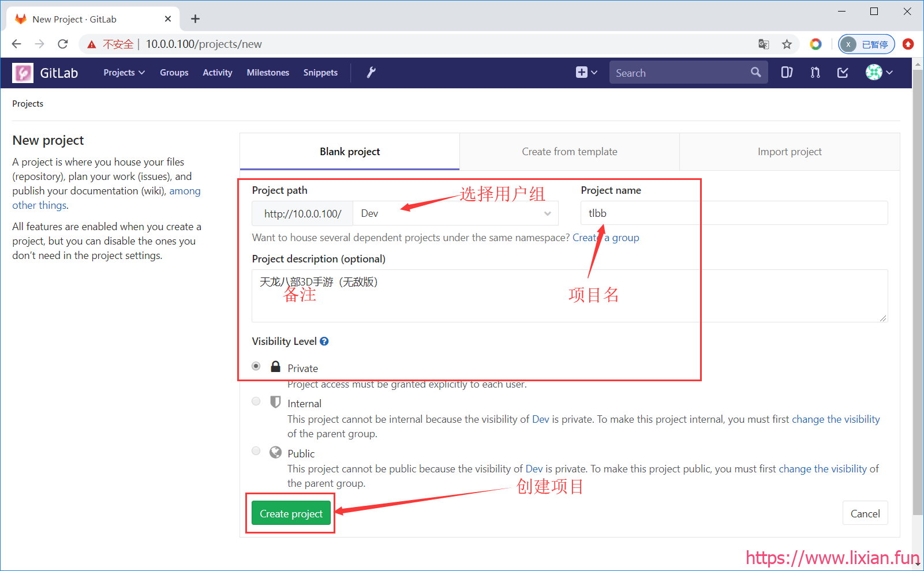The height and width of the screenshot is (571, 924).
Task: Click the translate page icon in the address bar
Action: click(x=764, y=44)
